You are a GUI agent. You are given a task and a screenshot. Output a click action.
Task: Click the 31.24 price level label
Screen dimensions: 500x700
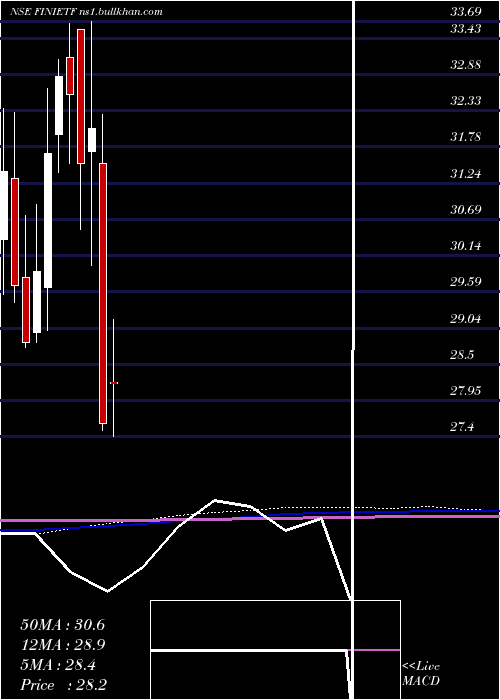click(465, 174)
